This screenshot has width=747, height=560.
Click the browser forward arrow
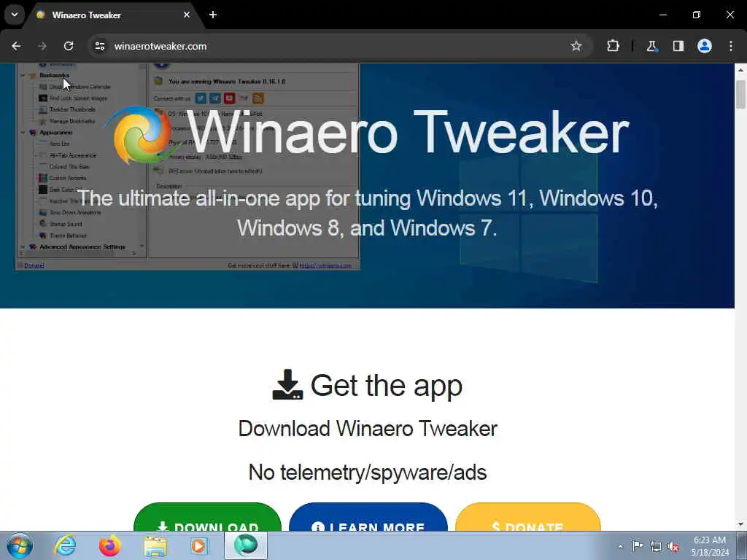point(42,46)
